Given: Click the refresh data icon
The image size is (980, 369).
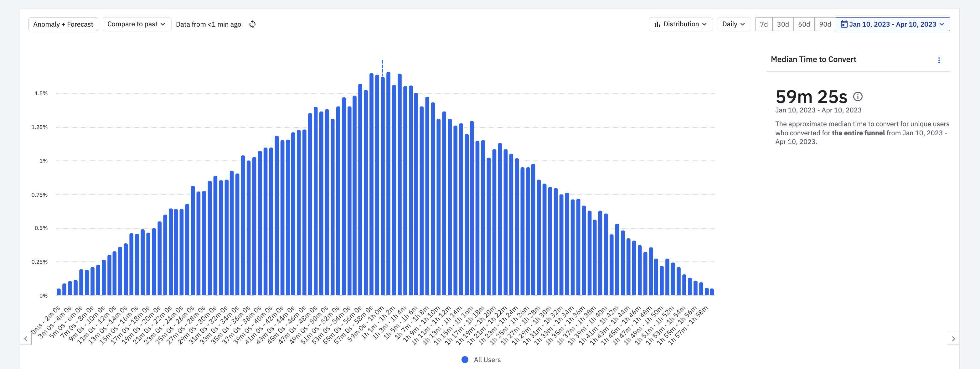Looking at the screenshot, I should [252, 24].
